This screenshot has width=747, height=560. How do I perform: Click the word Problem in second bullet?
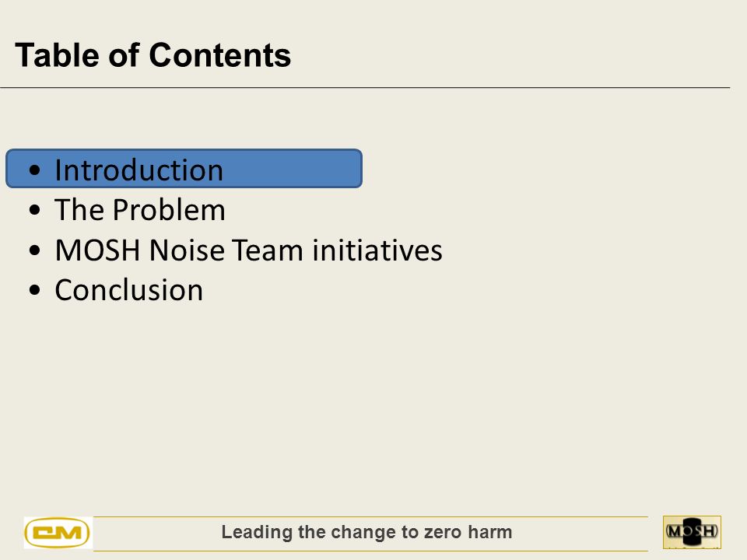point(169,210)
